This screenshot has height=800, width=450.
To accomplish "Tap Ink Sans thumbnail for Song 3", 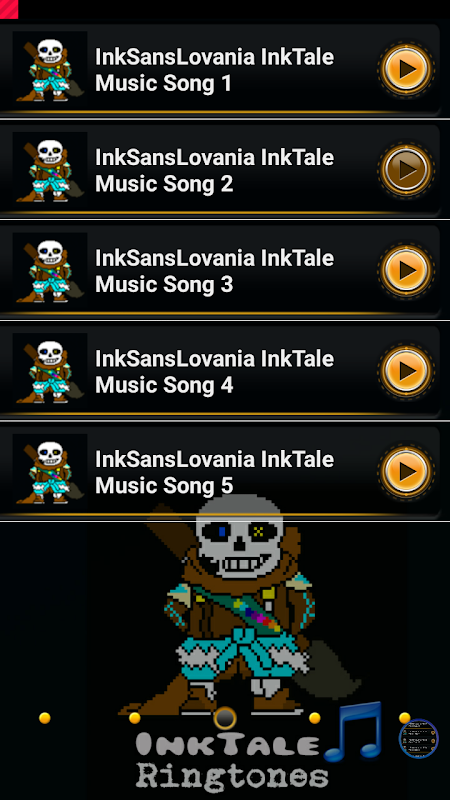I will pos(49,270).
